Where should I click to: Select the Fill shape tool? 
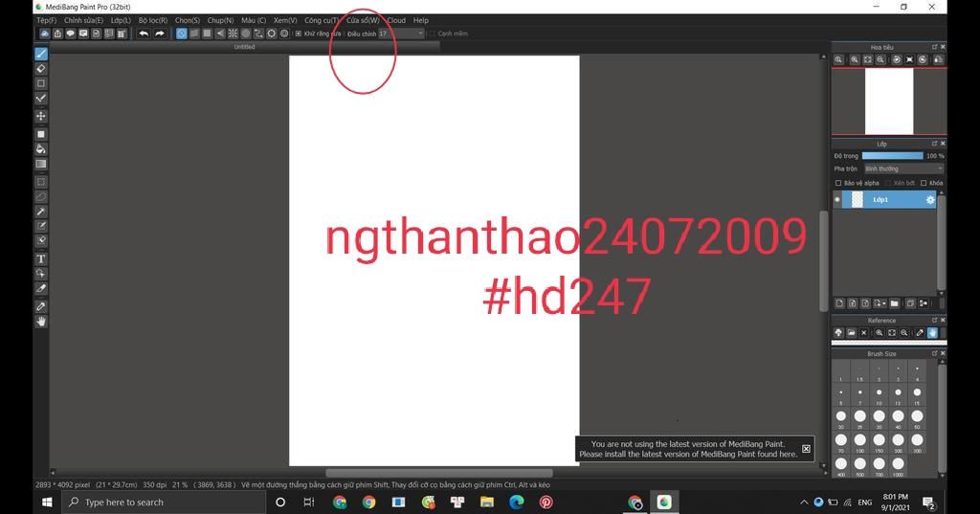pyautogui.click(x=40, y=134)
